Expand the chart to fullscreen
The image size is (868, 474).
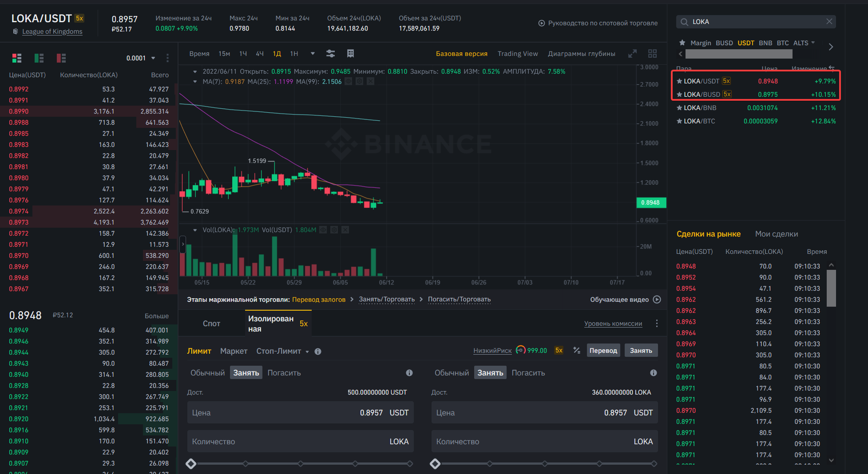click(x=633, y=54)
